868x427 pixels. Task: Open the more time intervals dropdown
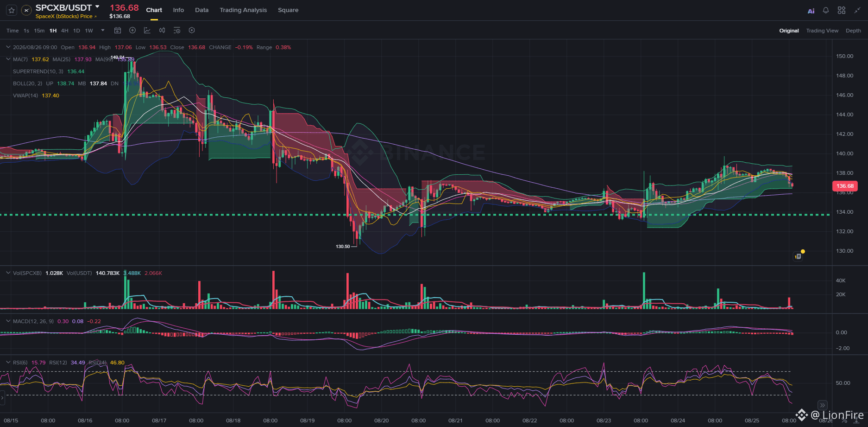(103, 31)
